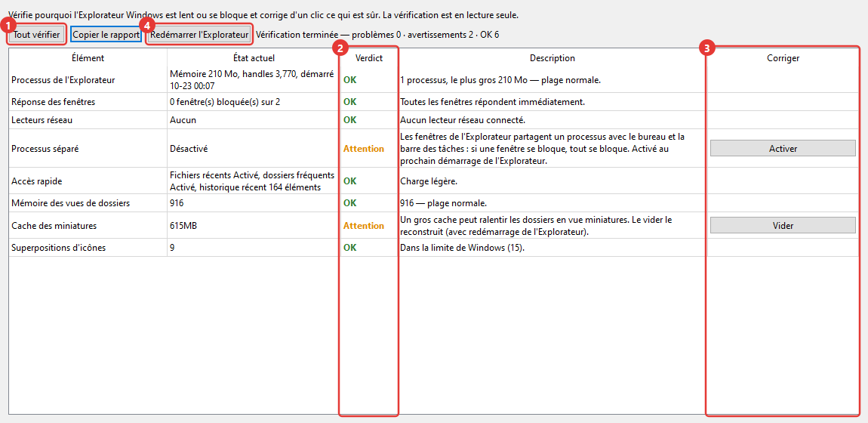Restart Explorer via Redémarrer l'Explorateur
This screenshot has height=423, width=868.
click(x=199, y=34)
